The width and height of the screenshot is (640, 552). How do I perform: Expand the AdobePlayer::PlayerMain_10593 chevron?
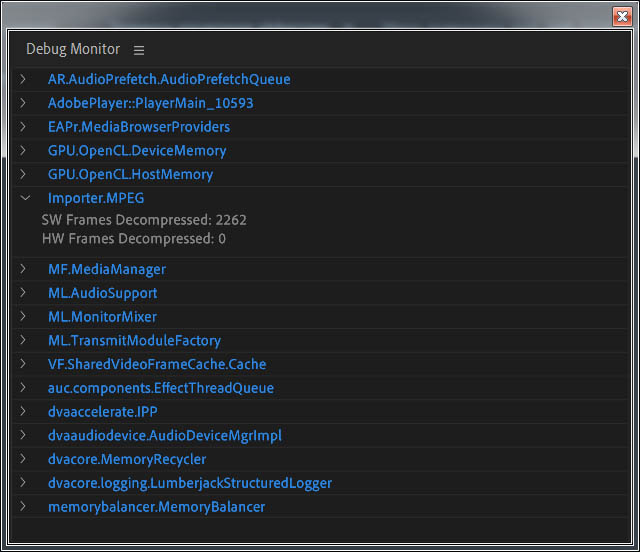click(x=25, y=103)
